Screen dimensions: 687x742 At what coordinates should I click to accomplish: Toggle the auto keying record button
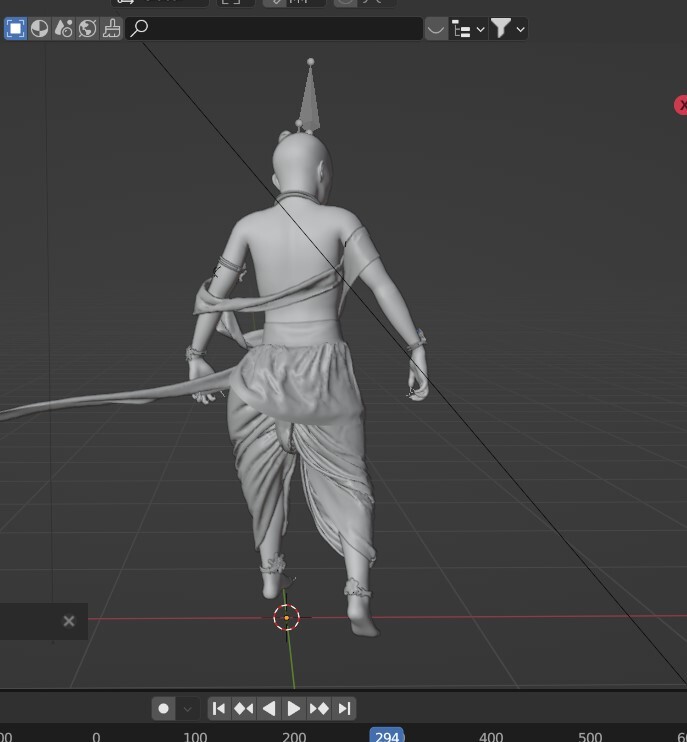click(x=164, y=708)
